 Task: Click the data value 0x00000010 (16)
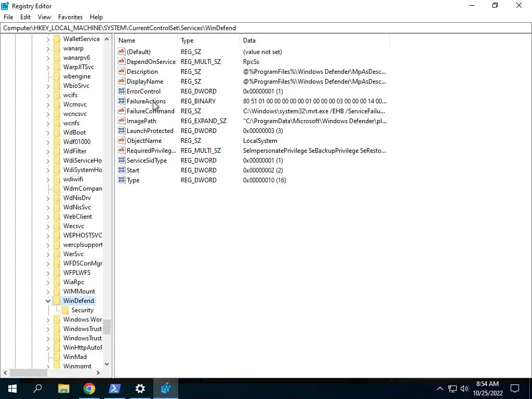click(264, 180)
